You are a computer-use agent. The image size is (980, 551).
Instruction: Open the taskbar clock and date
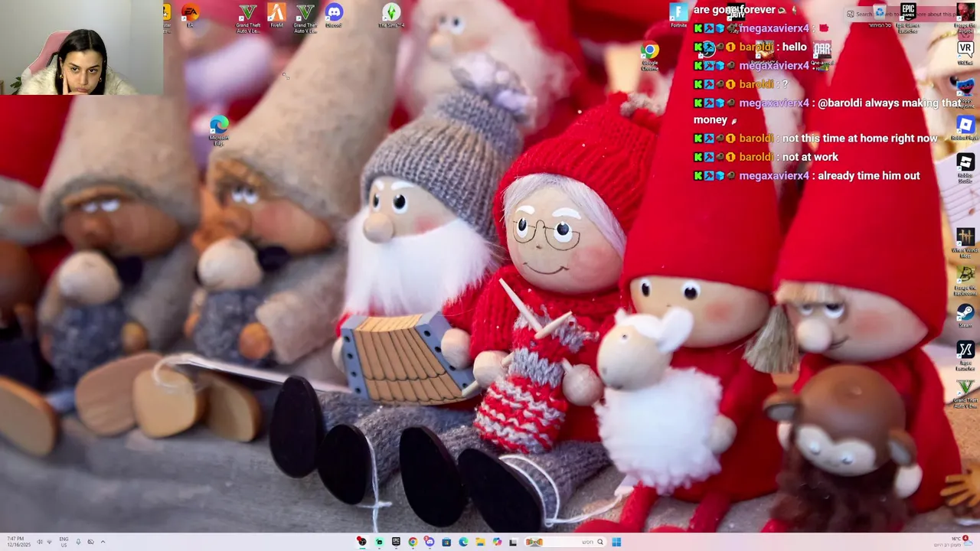[x=19, y=542]
